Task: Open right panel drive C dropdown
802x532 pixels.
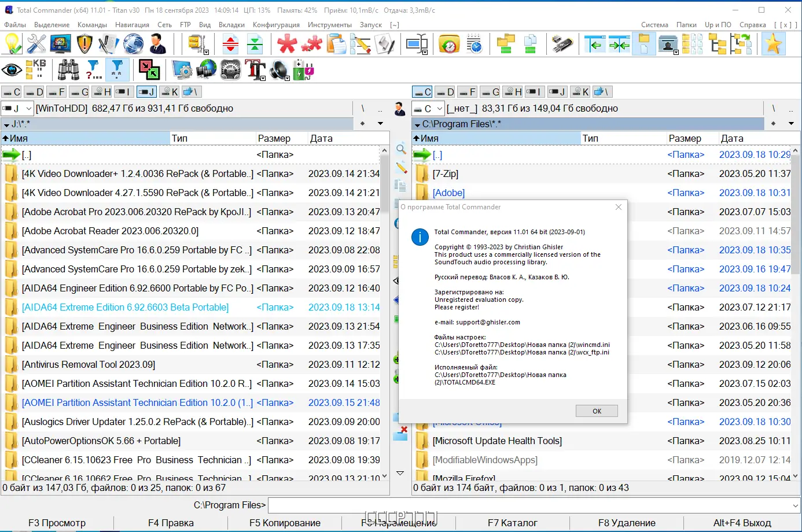Action: [x=440, y=108]
